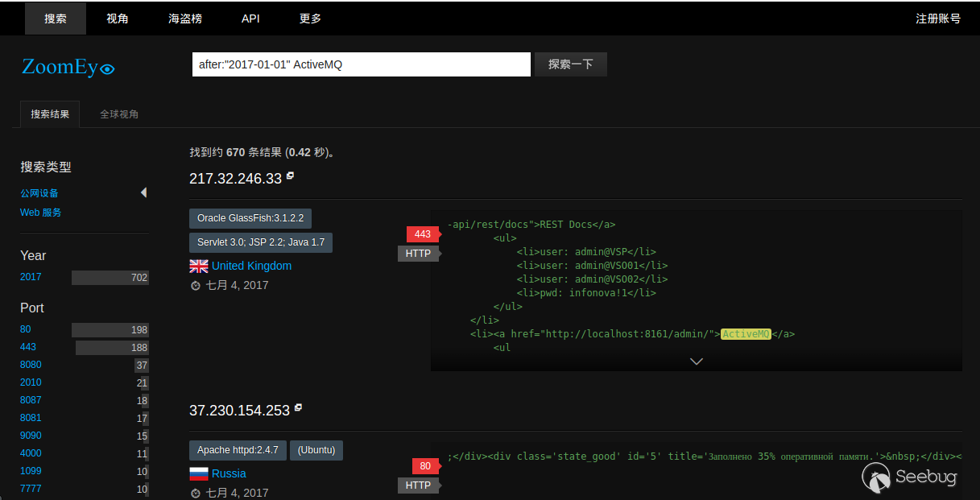Click the 探索一下 search button
This screenshot has height=500, width=980.
click(x=571, y=64)
